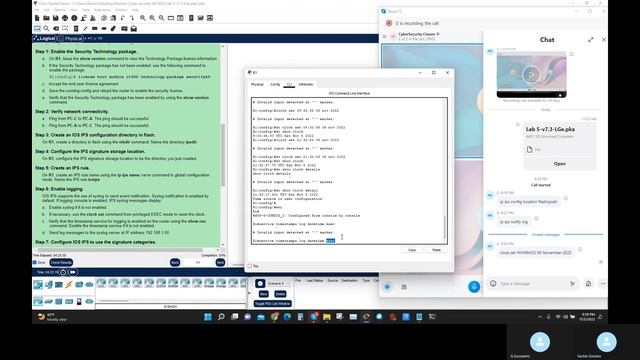Click the Next button in instructions

tap(220, 262)
